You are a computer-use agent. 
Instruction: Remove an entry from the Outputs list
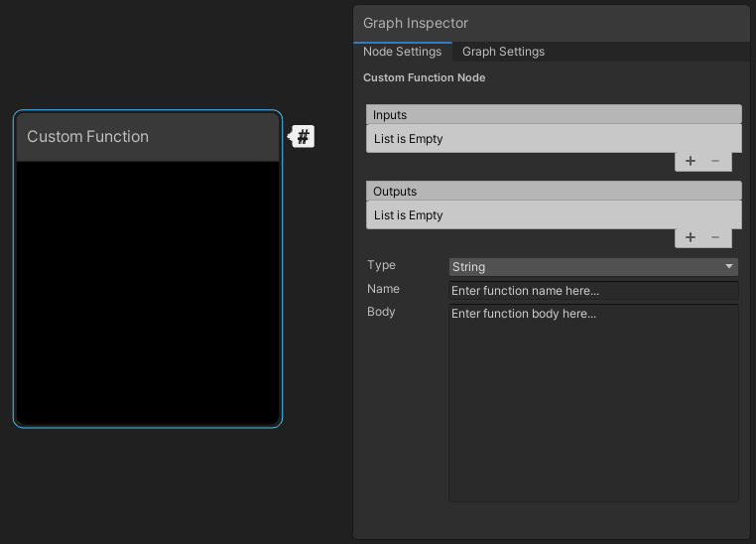point(715,237)
